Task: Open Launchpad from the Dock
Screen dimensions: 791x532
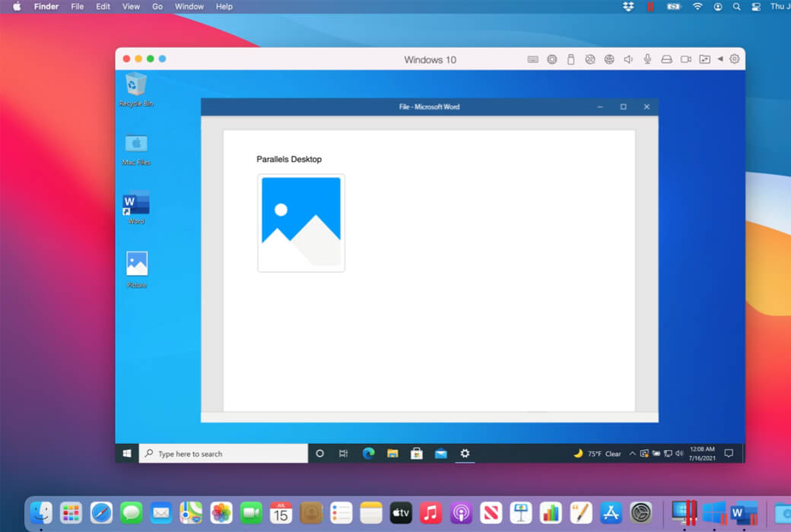Action: click(71, 513)
